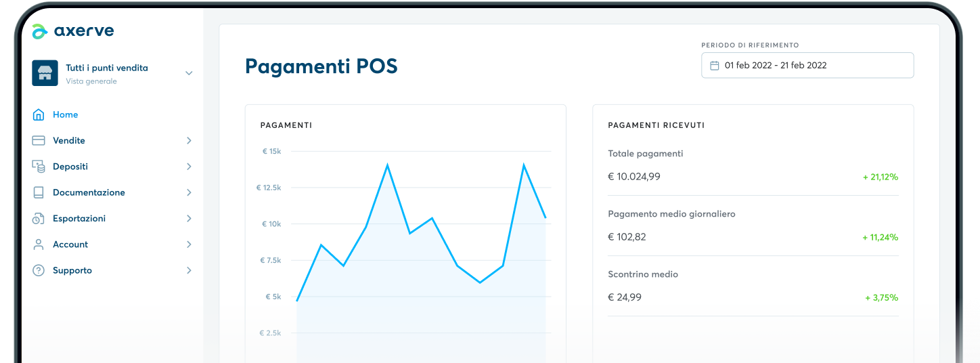Click the calendar icon in date field

714,66
